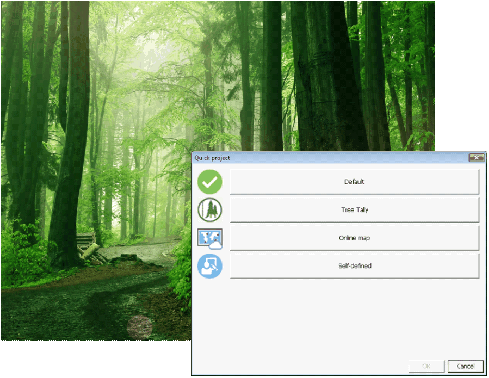Cancel the Quick project dialog
489x378 pixels.
pos(465,366)
